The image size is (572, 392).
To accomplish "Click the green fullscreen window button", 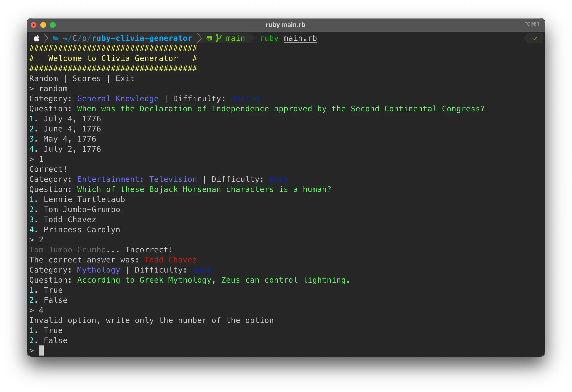I will pyautogui.click(x=53, y=25).
